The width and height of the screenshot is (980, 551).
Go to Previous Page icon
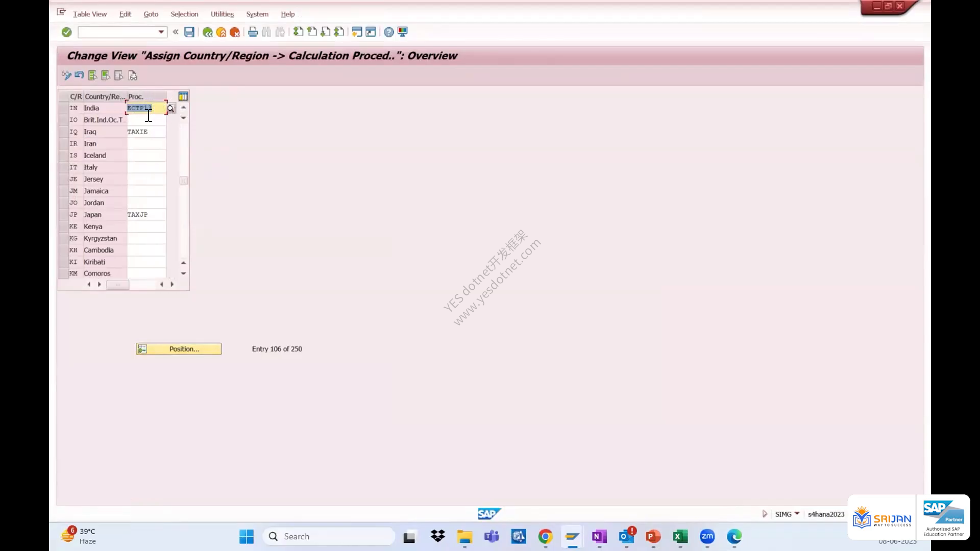pyautogui.click(x=312, y=32)
